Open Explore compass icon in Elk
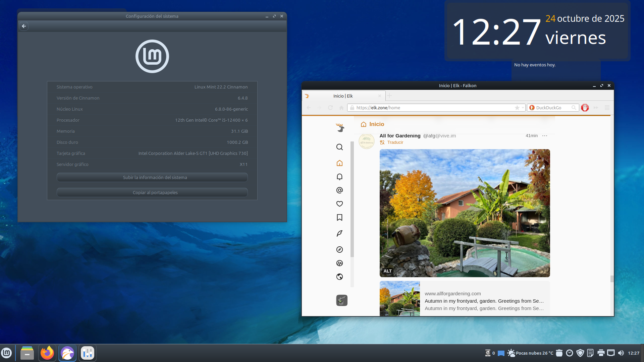The image size is (644, 362). 339,249
